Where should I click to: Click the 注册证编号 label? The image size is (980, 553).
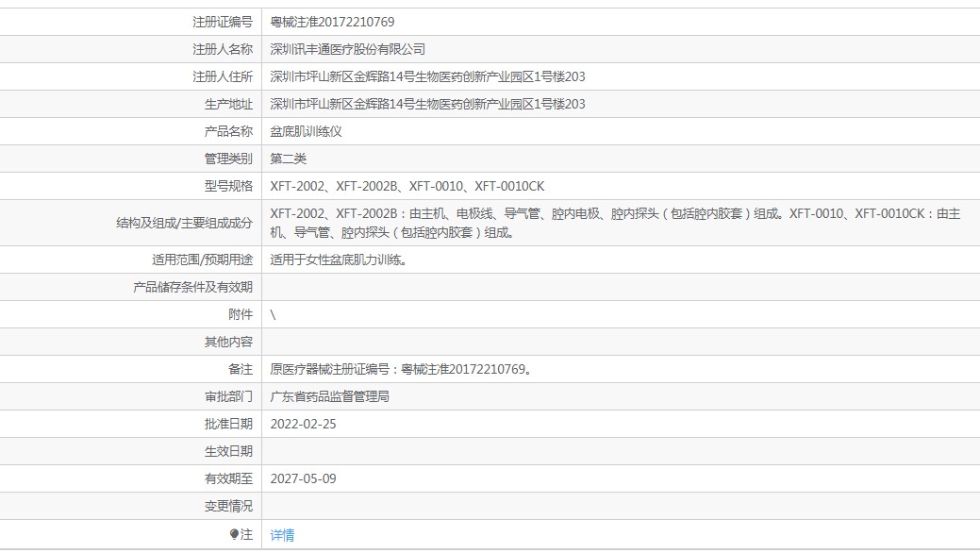[223, 22]
